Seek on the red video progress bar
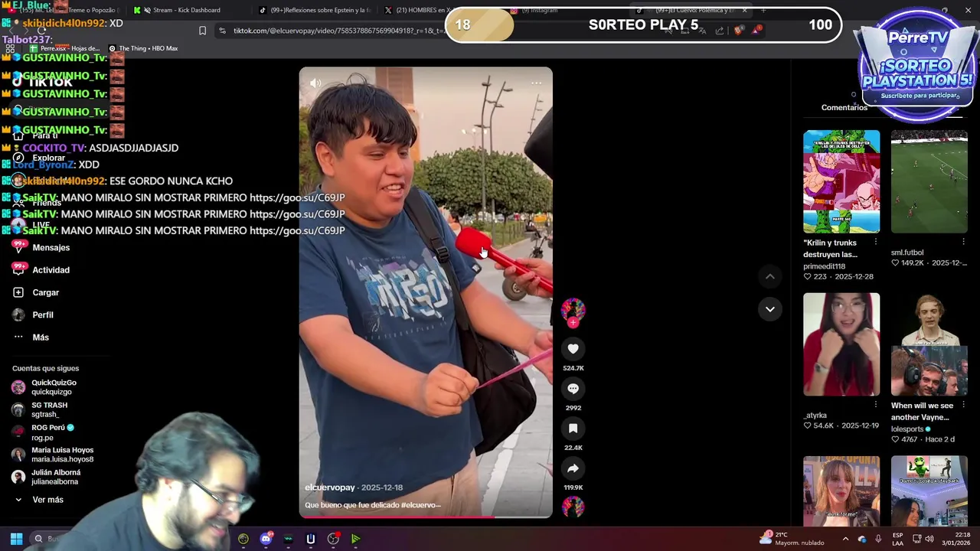The width and height of the screenshot is (980, 551). (426, 517)
